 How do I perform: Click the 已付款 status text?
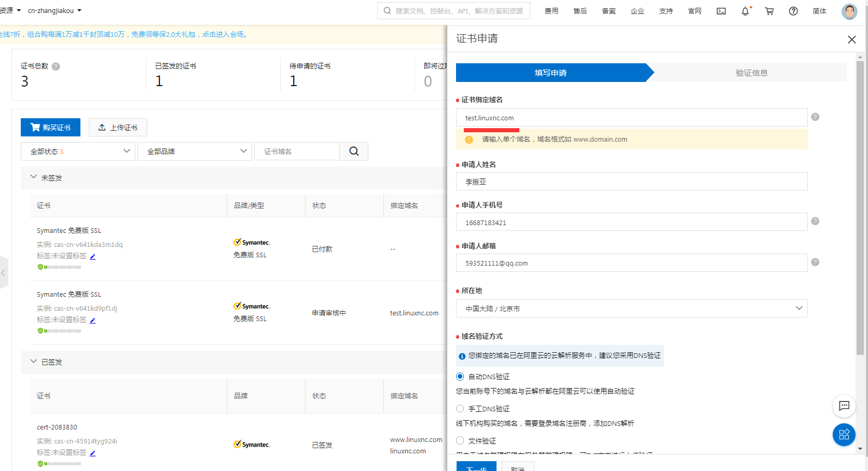point(322,250)
